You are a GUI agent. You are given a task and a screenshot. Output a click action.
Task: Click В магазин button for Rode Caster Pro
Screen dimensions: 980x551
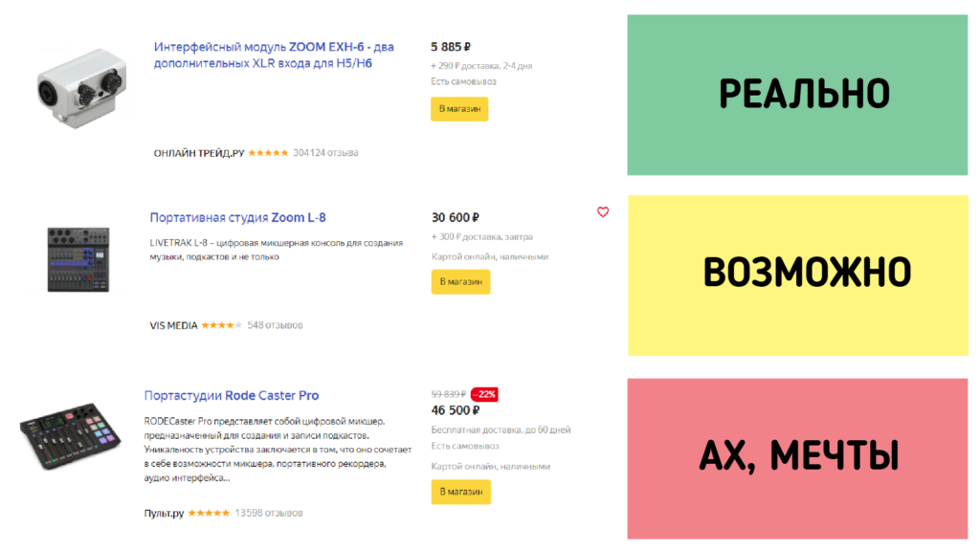tap(460, 492)
